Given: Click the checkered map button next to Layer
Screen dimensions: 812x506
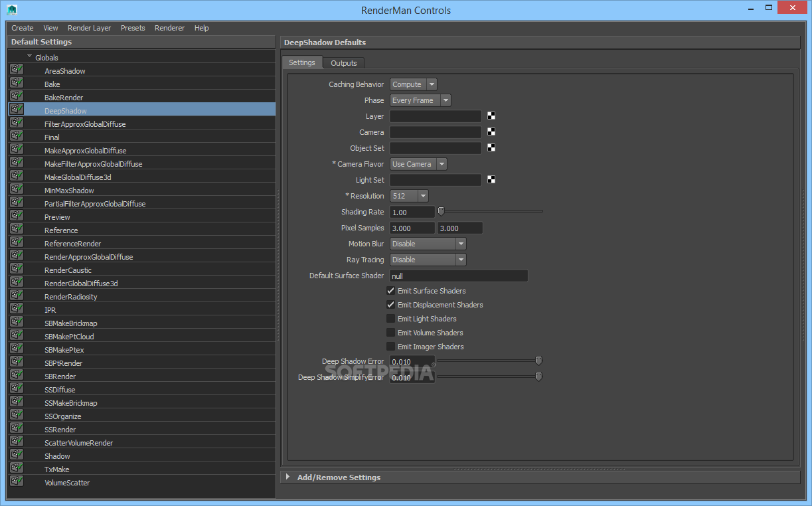Looking at the screenshot, I should (491, 116).
